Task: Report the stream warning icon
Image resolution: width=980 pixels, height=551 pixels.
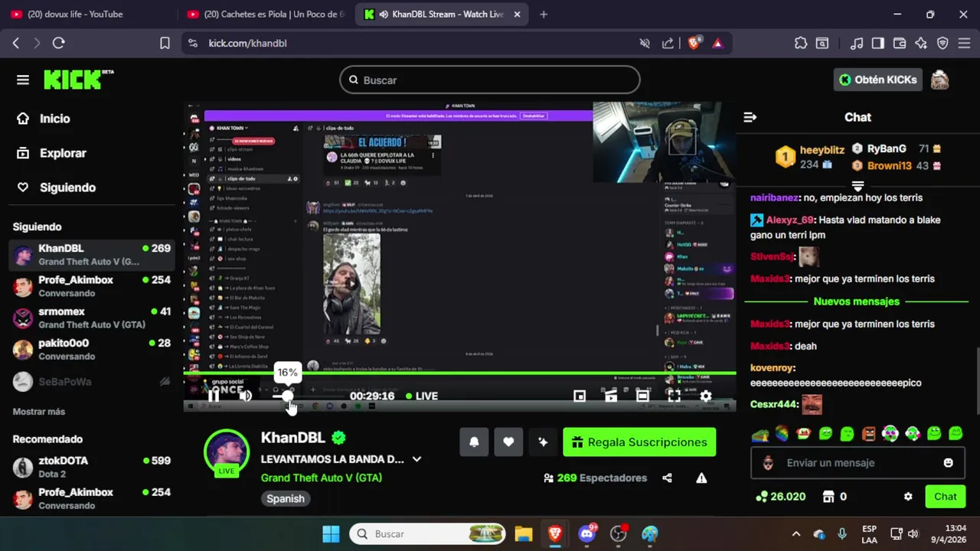Action: (x=701, y=478)
